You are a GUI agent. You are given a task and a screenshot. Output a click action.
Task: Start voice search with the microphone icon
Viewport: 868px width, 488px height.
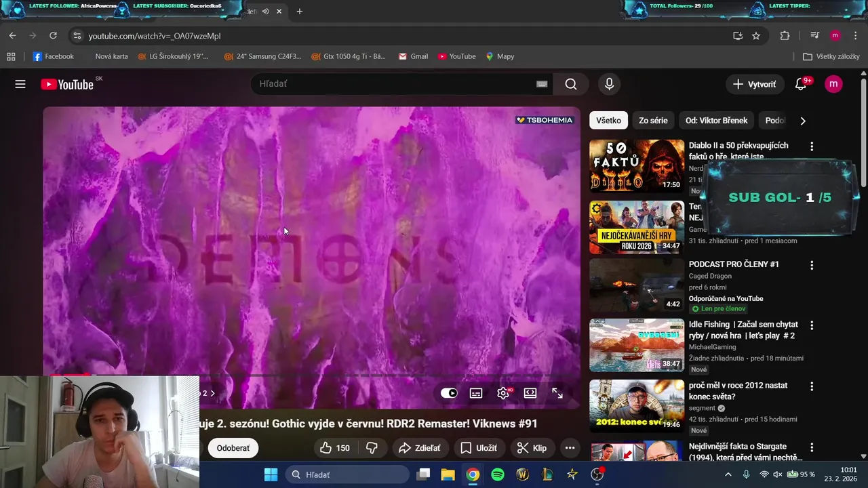click(x=609, y=84)
